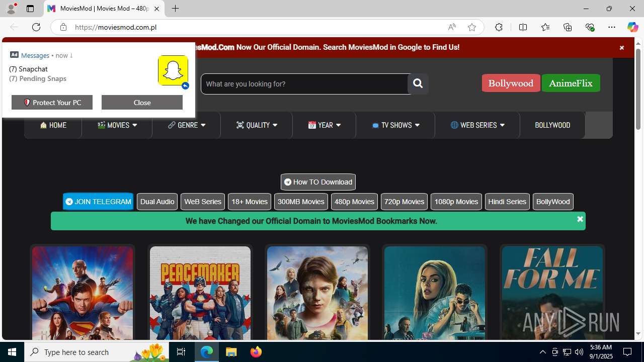This screenshot has width=644, height=362.
Task: Click Protect Your PC in ad popup
Action: click(x=52, y=102)
